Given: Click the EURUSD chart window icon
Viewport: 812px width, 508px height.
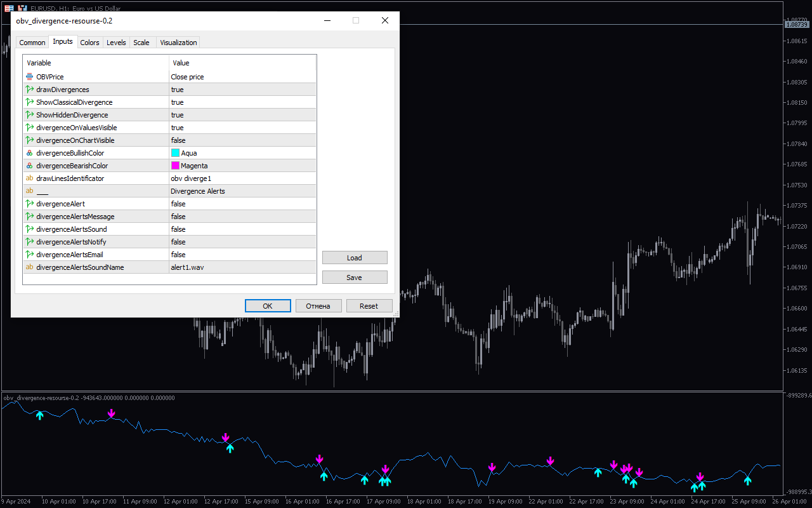Looking at the screenshot, I should tap(9, 8).
